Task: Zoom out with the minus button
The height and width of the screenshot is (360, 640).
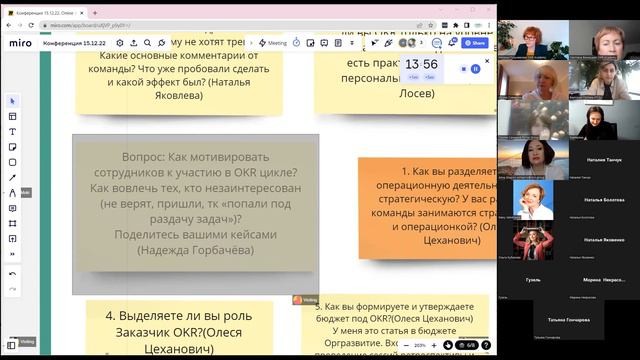Action: point(406,345)
